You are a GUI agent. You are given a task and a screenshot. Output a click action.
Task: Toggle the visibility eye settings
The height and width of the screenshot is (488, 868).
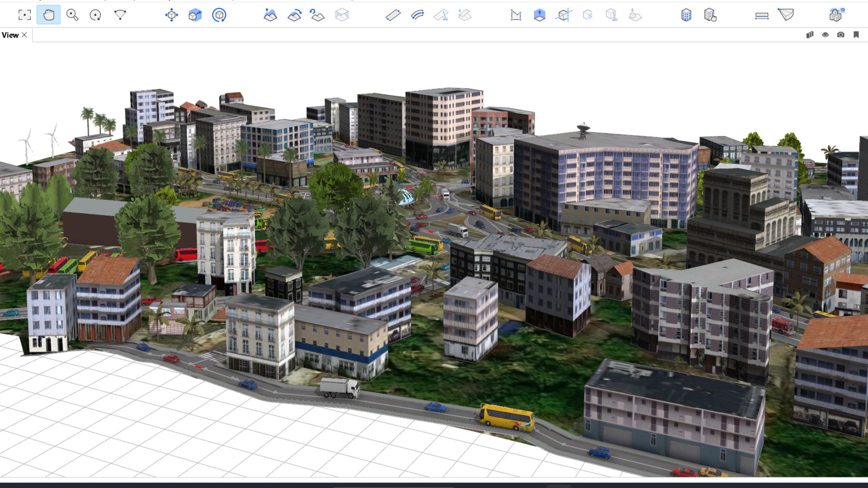[825, 35]
